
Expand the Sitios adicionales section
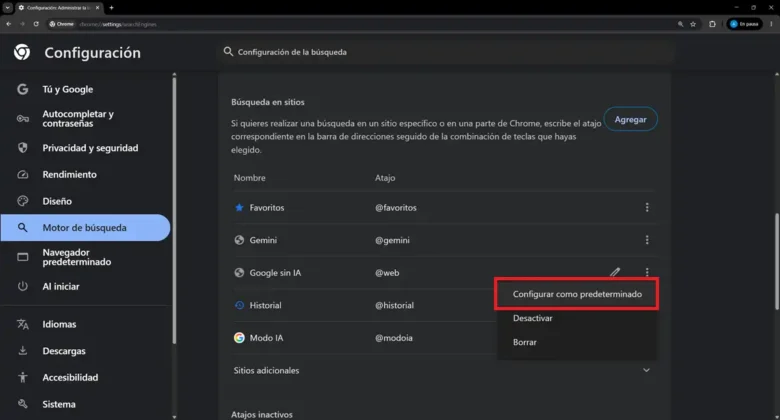[x=646, y=370]
